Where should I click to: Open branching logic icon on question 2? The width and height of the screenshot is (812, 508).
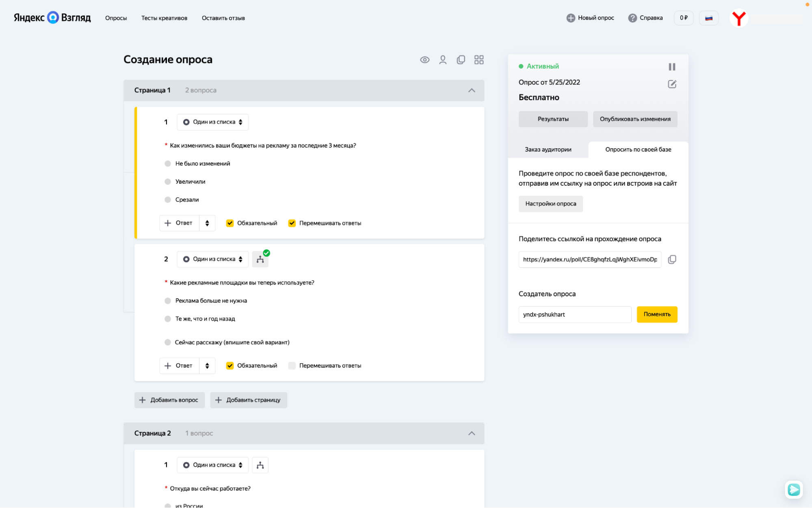[260, 259]
